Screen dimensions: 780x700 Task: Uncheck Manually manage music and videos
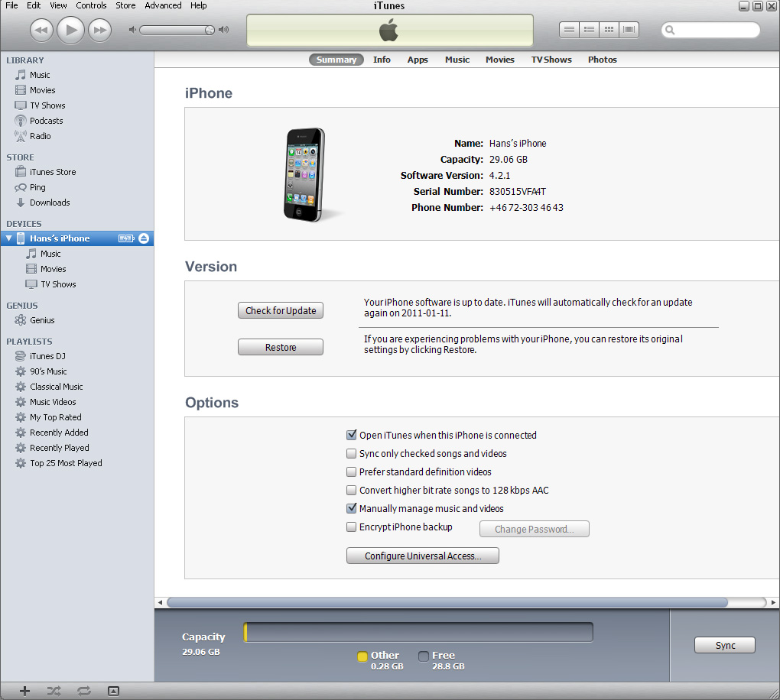351,509
